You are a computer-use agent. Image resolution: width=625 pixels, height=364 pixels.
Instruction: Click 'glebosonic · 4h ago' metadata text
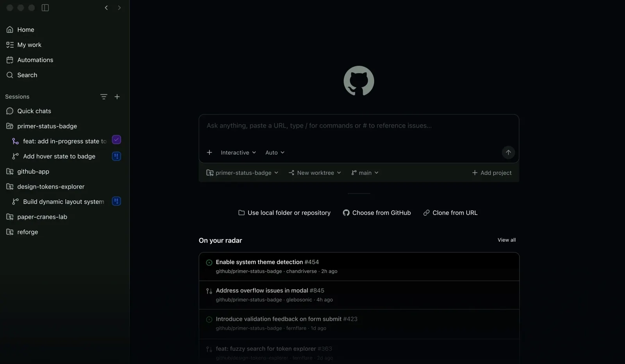tap(309, 300)
